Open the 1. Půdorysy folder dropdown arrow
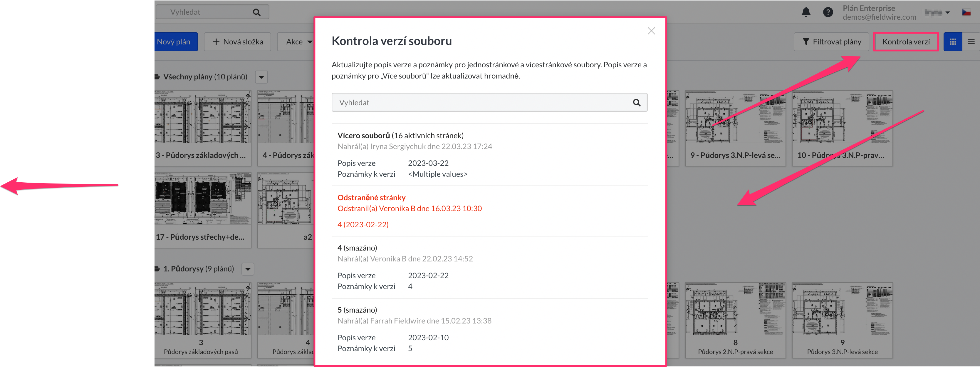 (248, 269)
